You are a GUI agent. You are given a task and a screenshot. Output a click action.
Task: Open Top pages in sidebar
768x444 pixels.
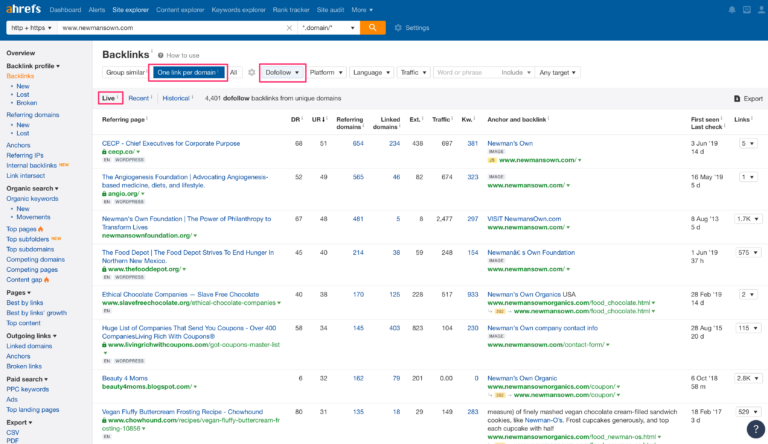click(x=21, y=229)
